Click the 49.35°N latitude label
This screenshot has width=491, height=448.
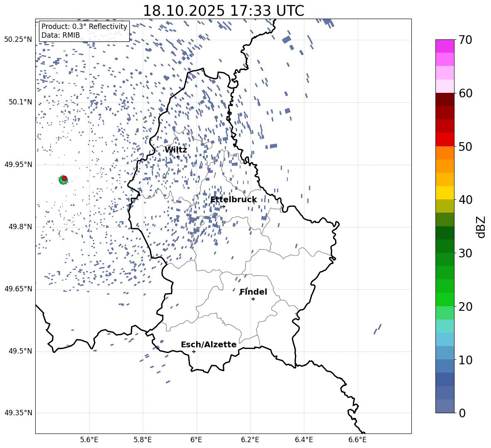18,413
